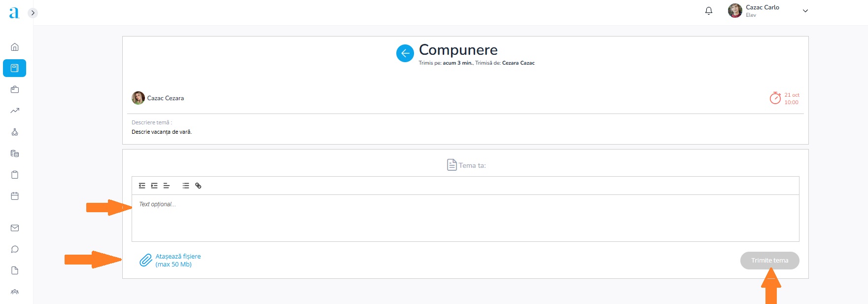Screen dimensions: 868x304
Task: Open the home icon in the sidebar
Action: click(x=15, y=47)
